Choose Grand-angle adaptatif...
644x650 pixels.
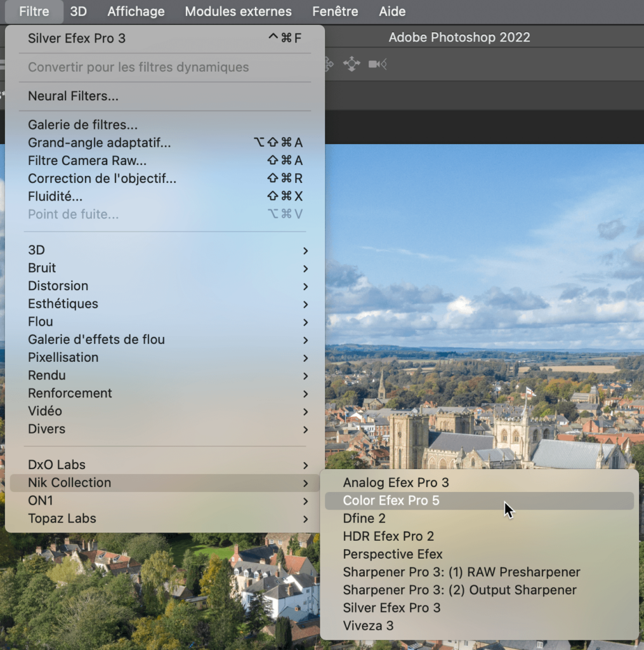(x=164, y=143)
